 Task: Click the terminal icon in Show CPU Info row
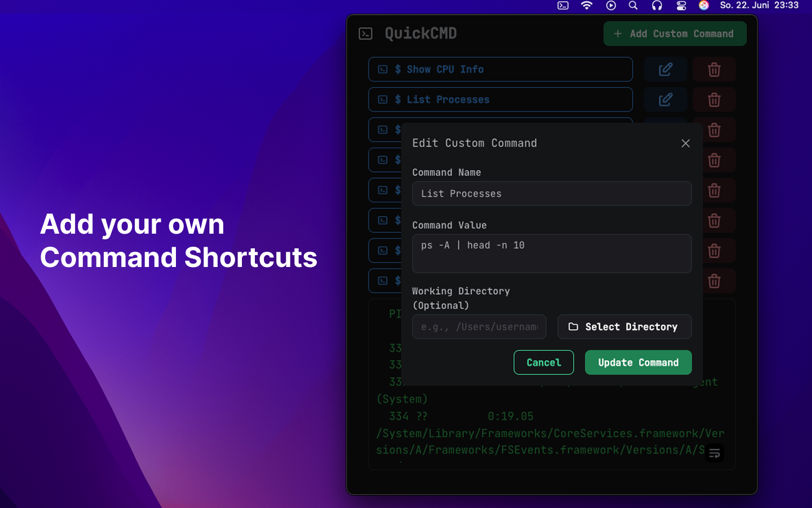coord(383,69)
